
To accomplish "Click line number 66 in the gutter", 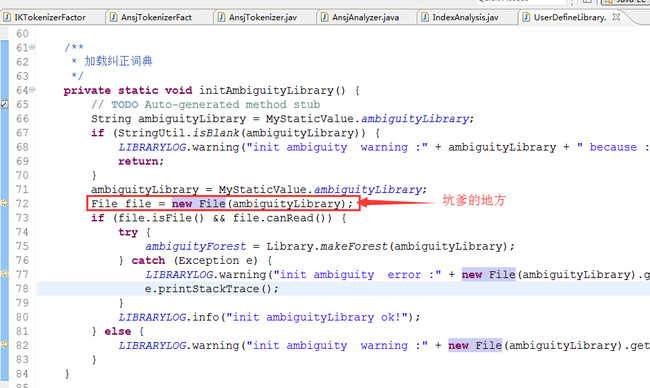I will tap(22, 119).
